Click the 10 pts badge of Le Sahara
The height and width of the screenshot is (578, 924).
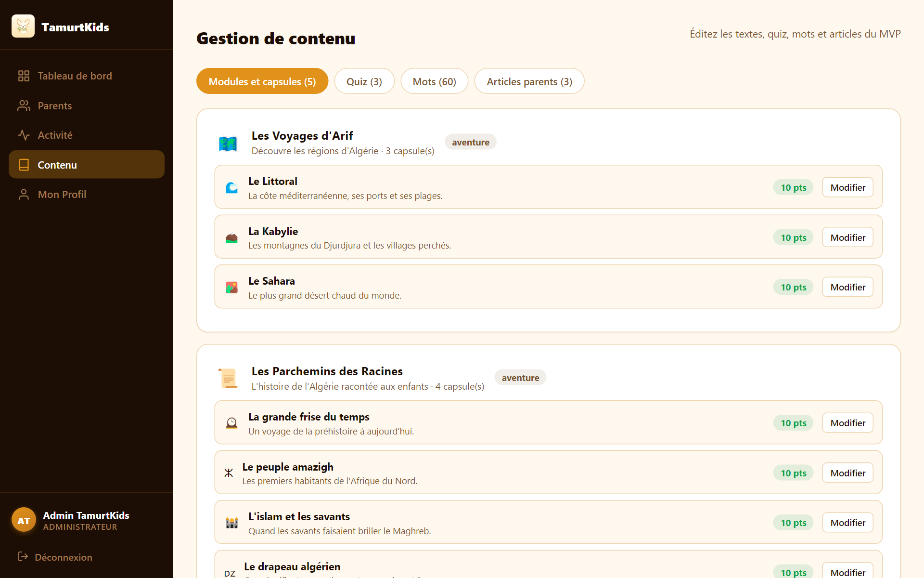[793, 287]
